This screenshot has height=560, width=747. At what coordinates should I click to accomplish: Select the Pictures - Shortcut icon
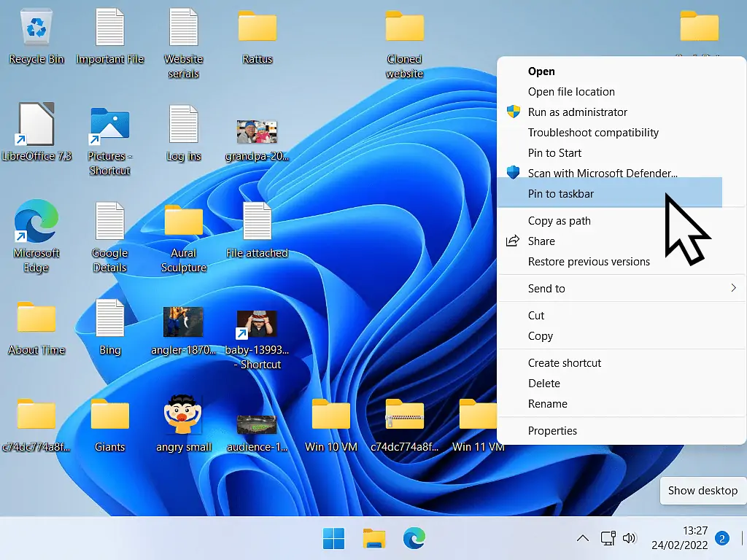(109, 125)
